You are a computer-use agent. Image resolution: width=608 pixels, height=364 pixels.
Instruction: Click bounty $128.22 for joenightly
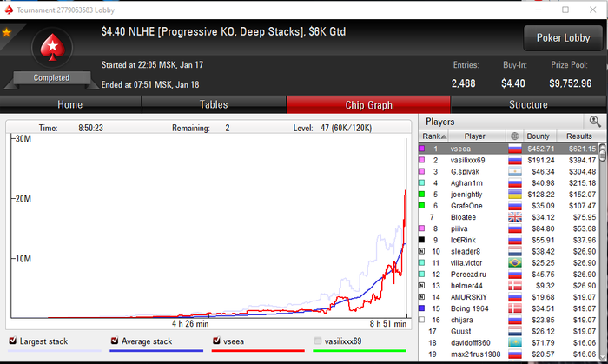click(541, 195)
